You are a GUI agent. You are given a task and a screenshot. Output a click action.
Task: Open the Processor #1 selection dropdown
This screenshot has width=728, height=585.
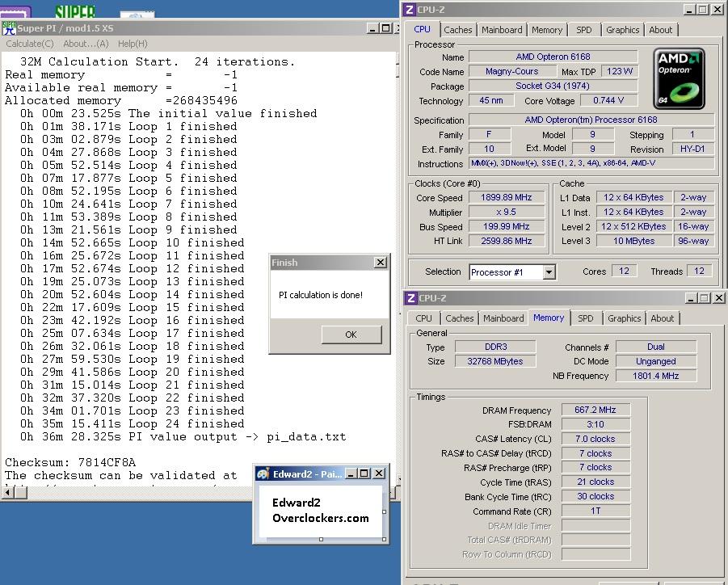549,272
